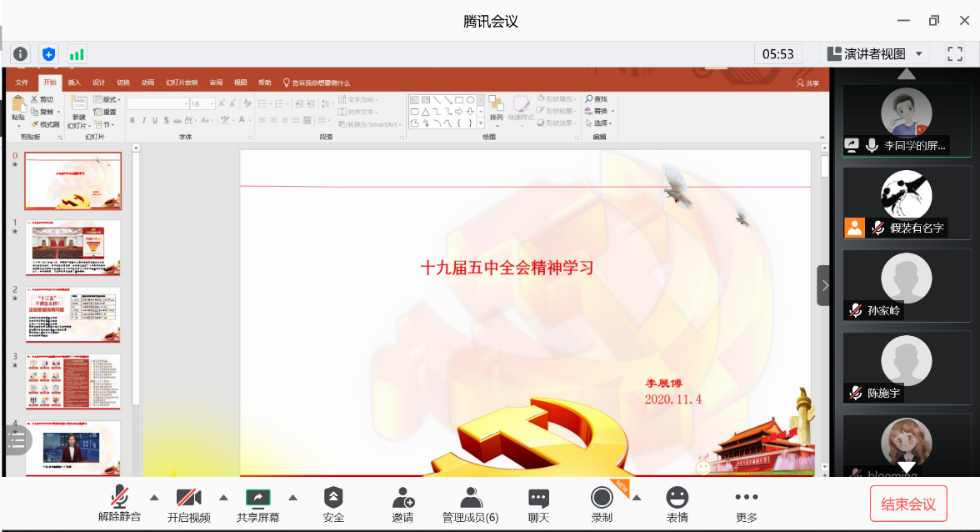The width and height of the screenshot is (980, 532).
Task: Click the blue security shield icon
Action: pyautogui.click(x=49, y=54)
